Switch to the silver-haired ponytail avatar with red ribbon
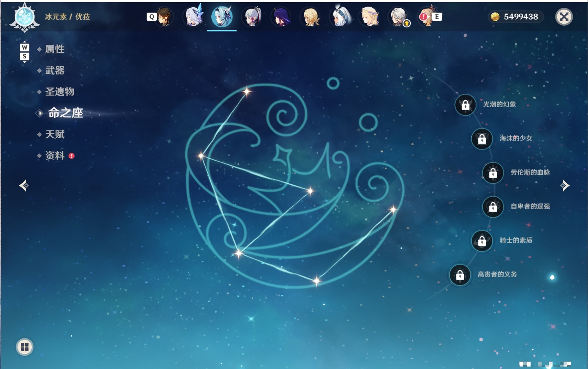Viewport: 588px width, 369px height. (x=252, y=17)
